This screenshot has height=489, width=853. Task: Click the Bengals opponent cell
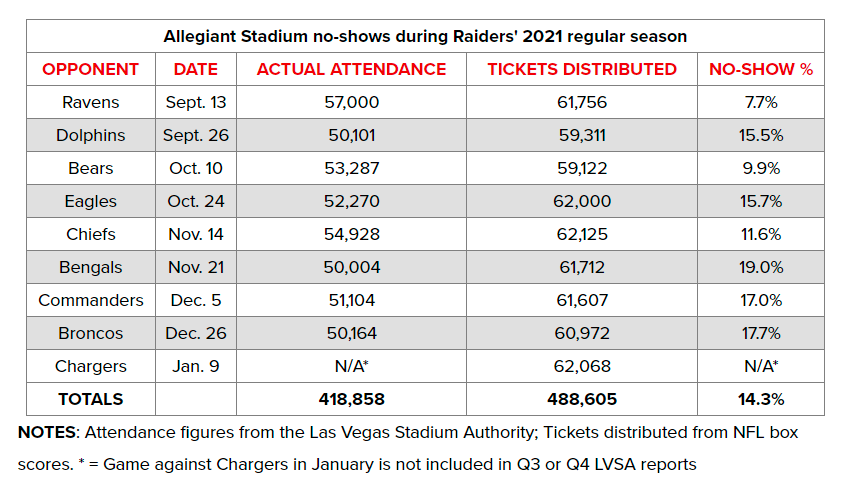pos(91,267)
